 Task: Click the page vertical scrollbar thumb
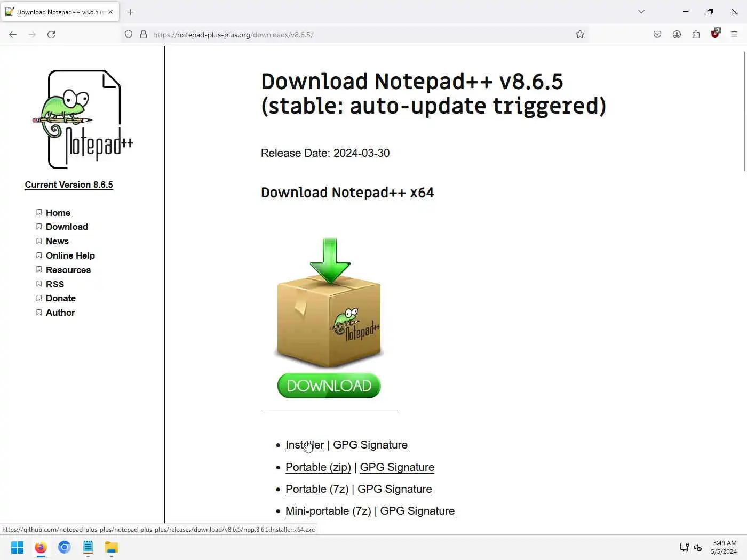tap(745, 111)
